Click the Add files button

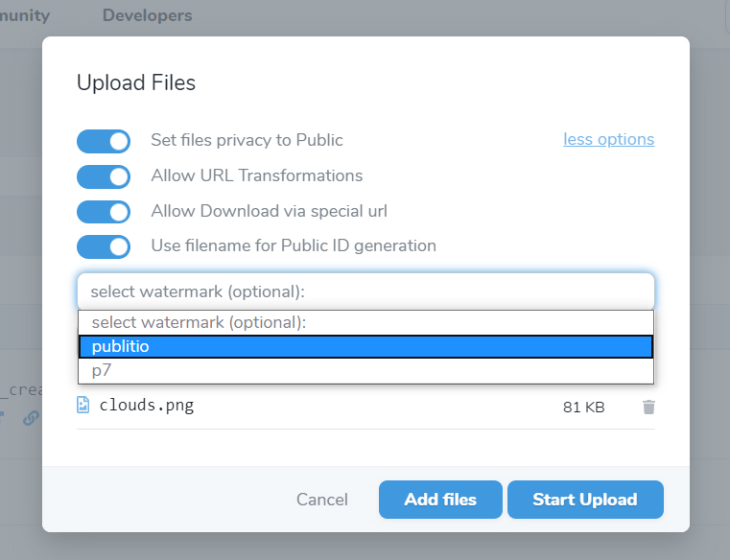point(440,500)
